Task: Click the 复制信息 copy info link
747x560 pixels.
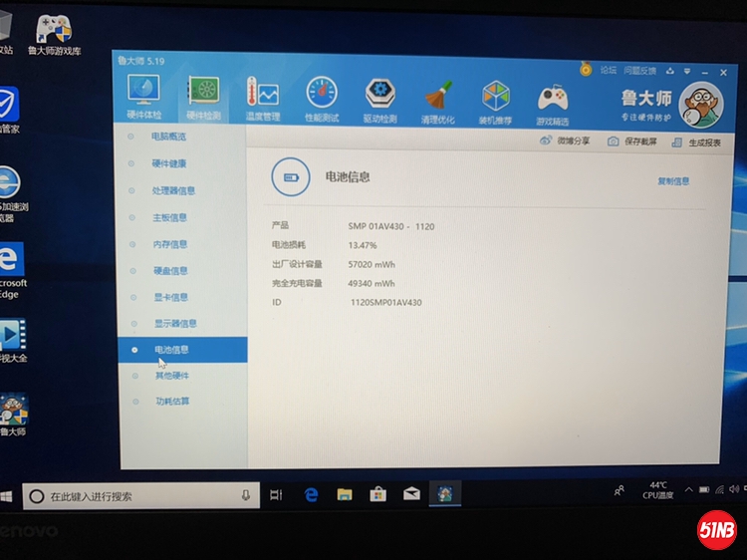Action: [673, 181]
